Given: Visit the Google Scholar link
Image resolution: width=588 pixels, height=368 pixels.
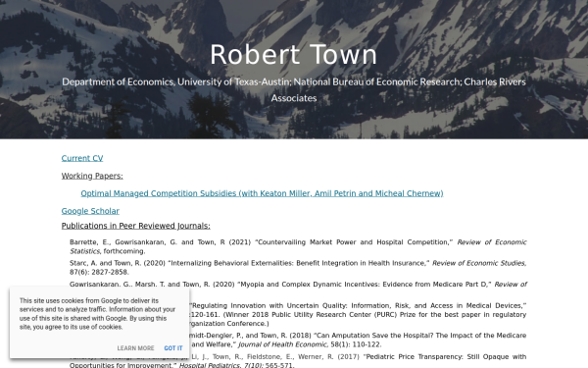Looking at the screenshot, I should (90, 211).
